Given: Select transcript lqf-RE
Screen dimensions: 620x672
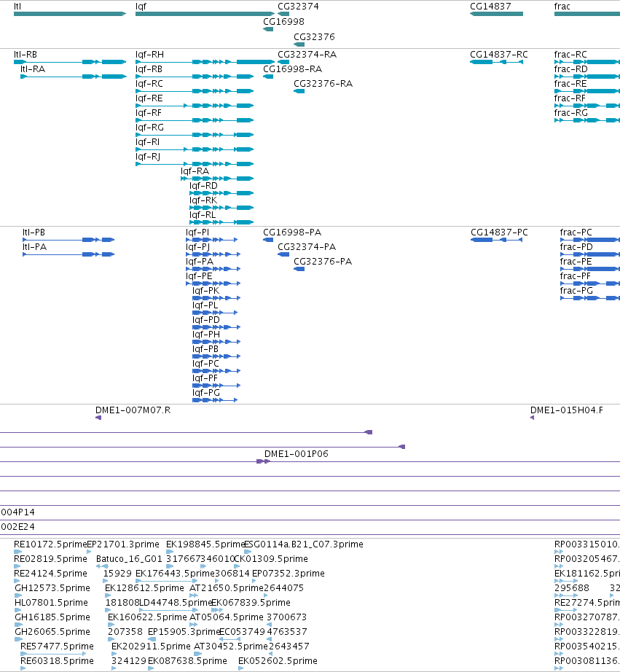Looking at the screenshot, I should click(195, 106).
